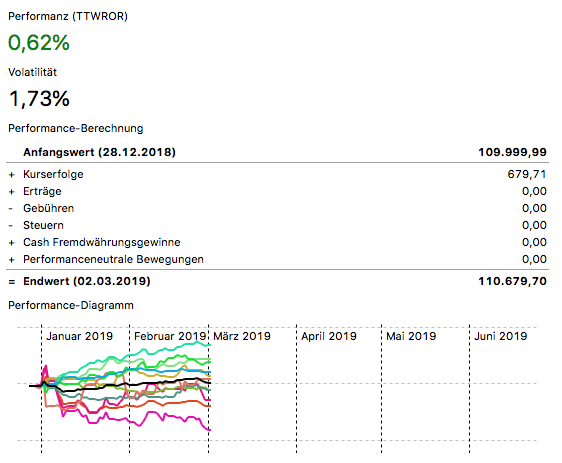This screenshot has height=463, width=562.
Task: Click the Juni 2019 axis label
Action: pos(501,336)
